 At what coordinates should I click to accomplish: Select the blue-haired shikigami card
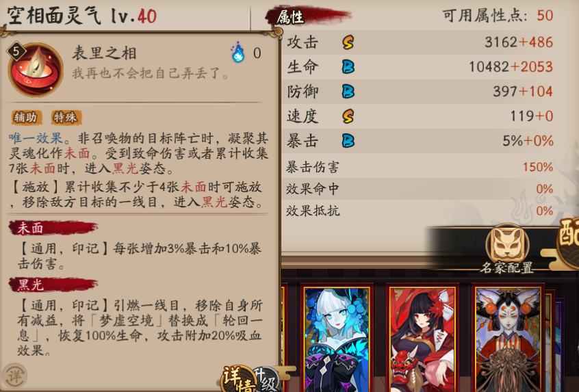(337, 339)
